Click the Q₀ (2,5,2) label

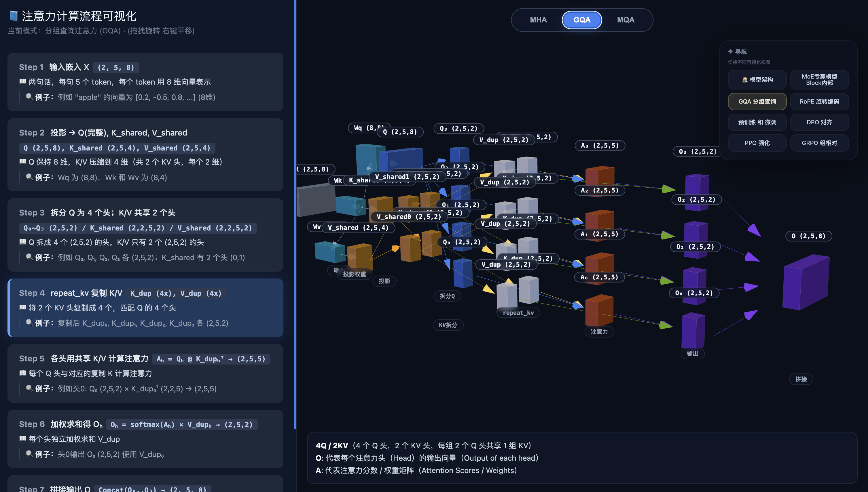click(x=462, y=242)
